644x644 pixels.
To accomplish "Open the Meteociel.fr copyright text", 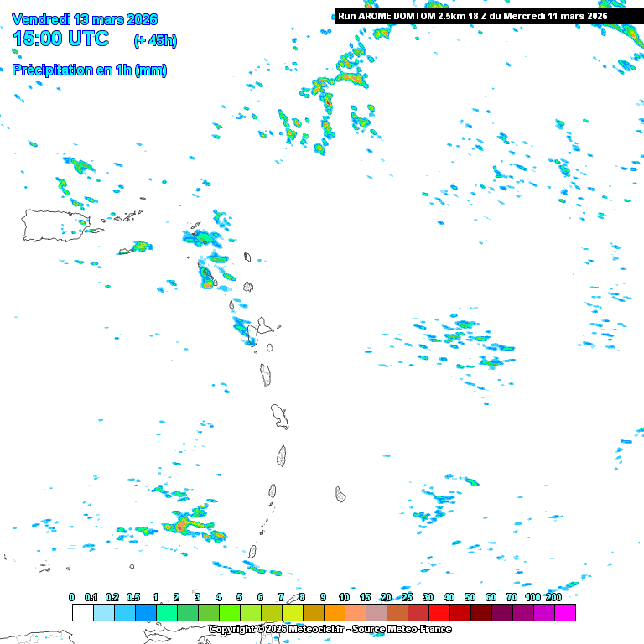I will (330, 629).
